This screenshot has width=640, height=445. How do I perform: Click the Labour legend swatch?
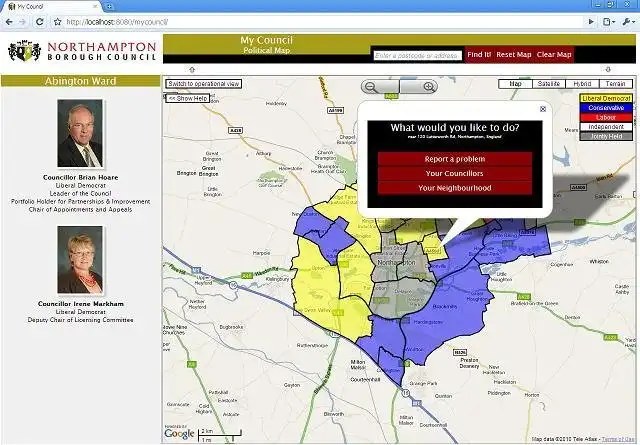pyautogui.click(x=606, y=117)
